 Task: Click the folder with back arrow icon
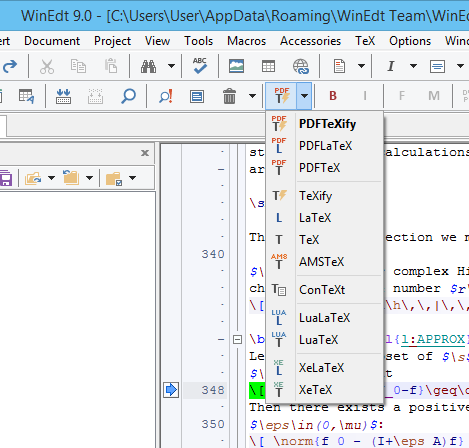pyautogui.click(x=71, y=178)
